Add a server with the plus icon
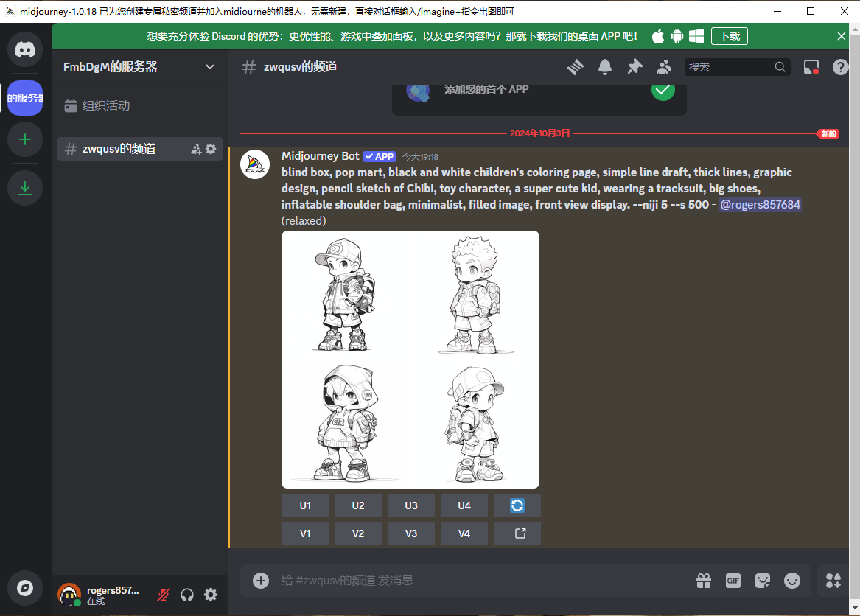 24,139
